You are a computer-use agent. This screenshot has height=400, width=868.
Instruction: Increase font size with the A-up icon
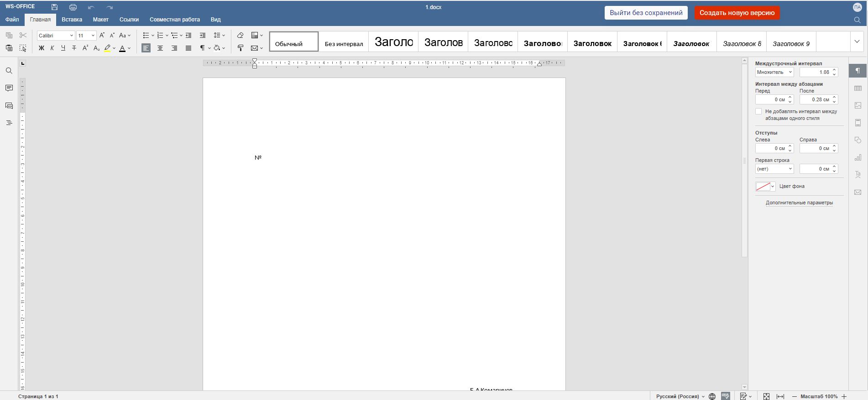(x=102, y=35)
